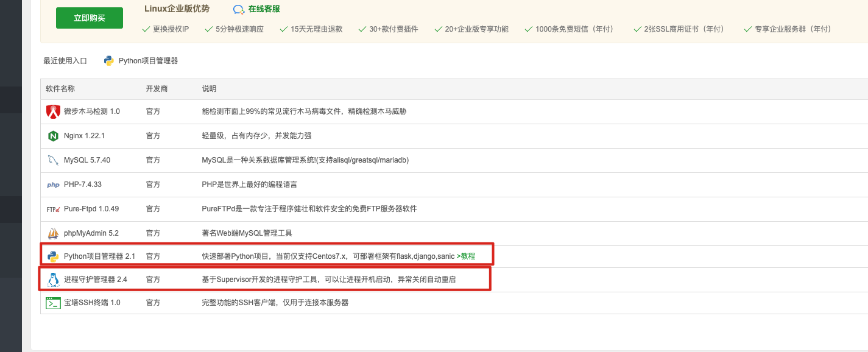868x352 pixels.
Task: Click Python icon in Python项目管理器 2.1 row
Action: point(53,256)
